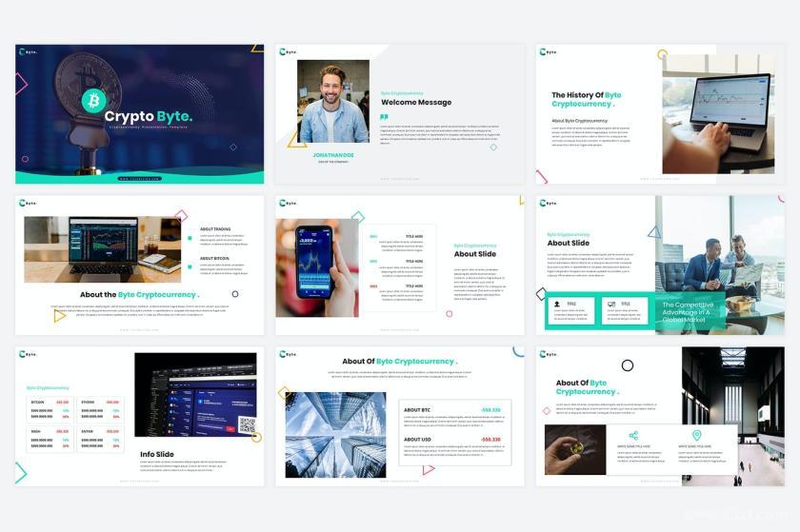Viewport: 800px width, 532px height.
Task: Click the -$58.338 value next to ABOUT BTC
Action: (x=490, y=409)
